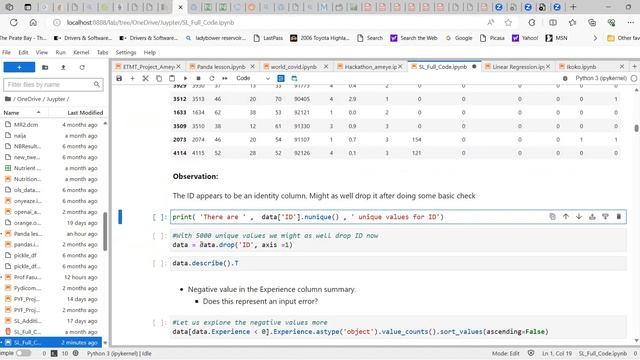Open the Google bookmark

(x=459, y=38)
